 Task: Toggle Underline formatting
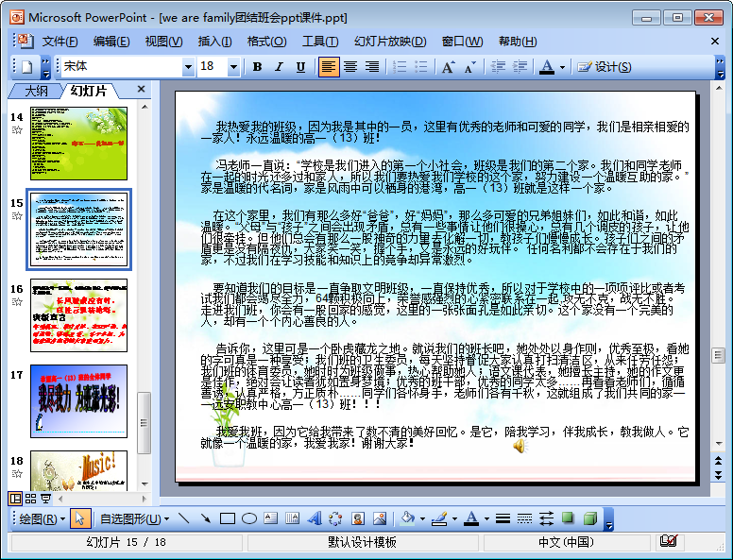click(300, 67)
